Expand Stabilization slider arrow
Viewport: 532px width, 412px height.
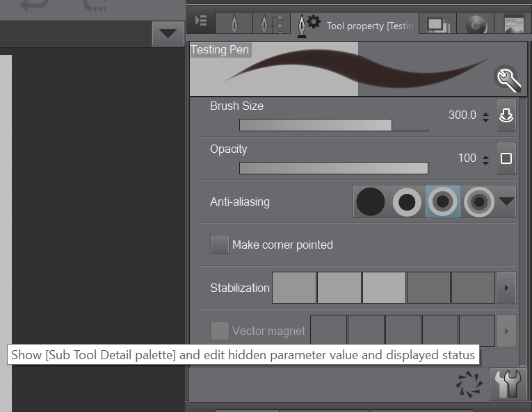[x=506, y=288]
